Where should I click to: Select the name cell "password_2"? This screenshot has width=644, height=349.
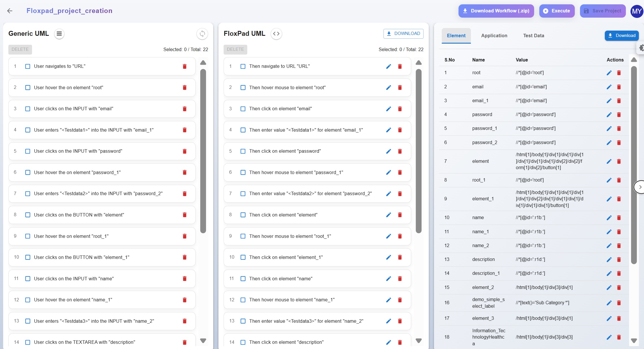coord(485,143)
